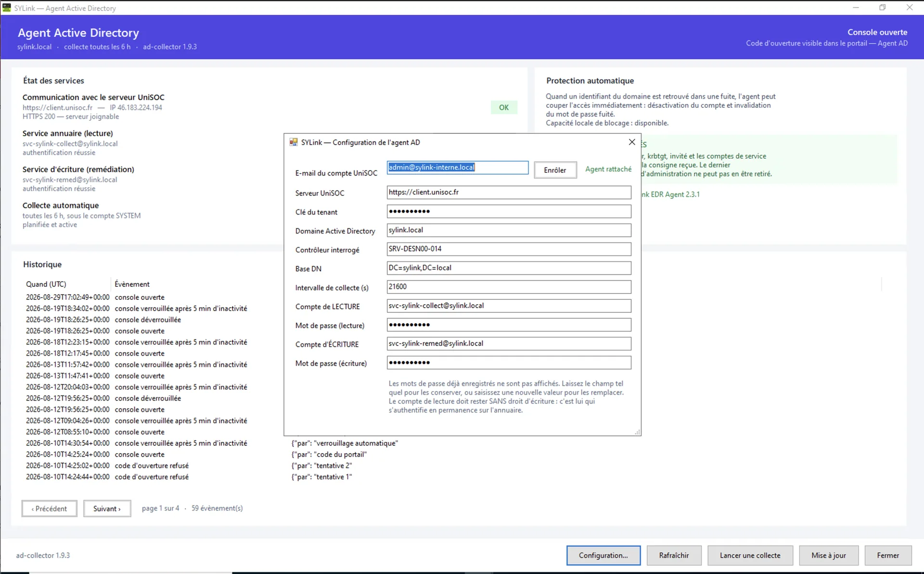Click the Enrôler button

point(555,170)
